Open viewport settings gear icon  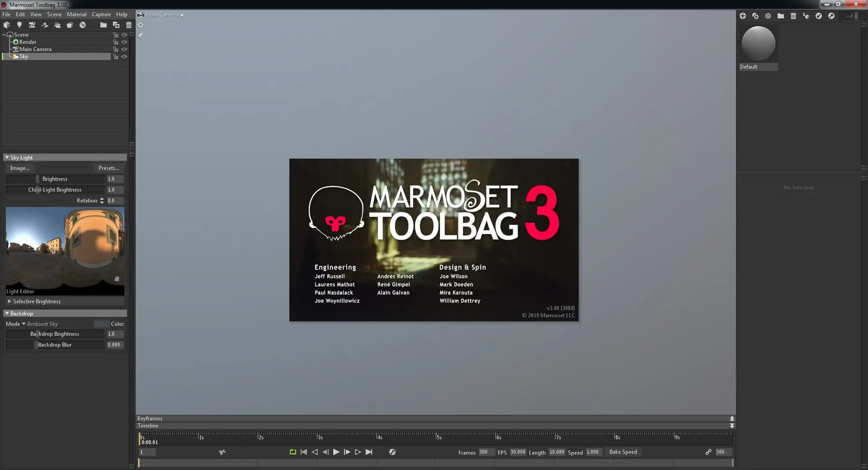tap(141, 25)
